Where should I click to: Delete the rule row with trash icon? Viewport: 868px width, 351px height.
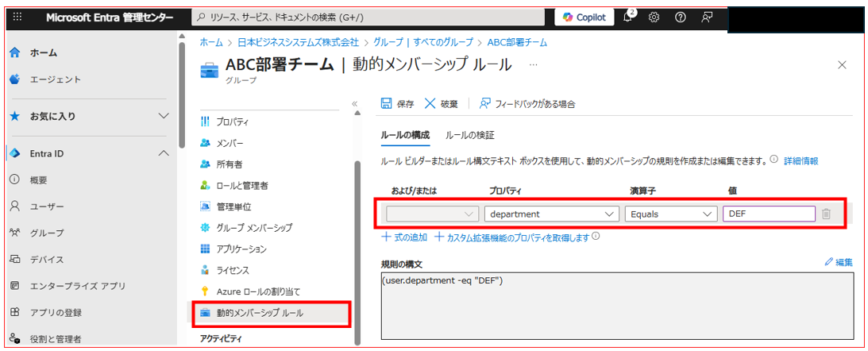[826, 214]
